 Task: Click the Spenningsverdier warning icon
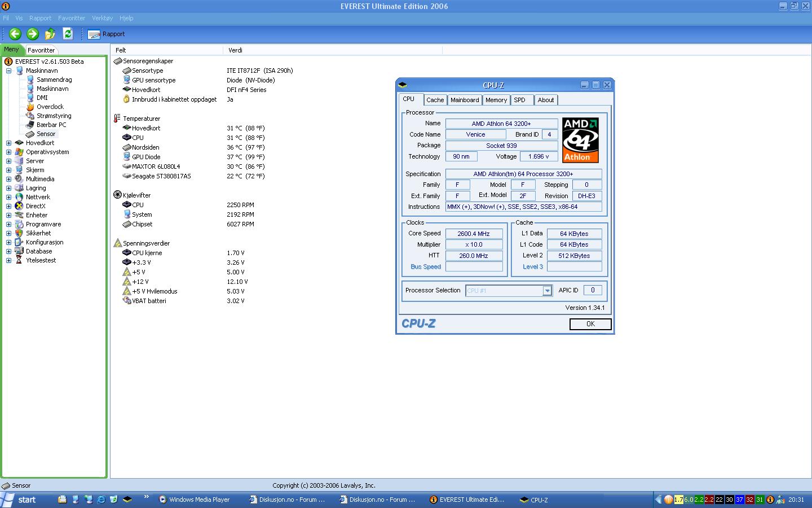point(117,243)
